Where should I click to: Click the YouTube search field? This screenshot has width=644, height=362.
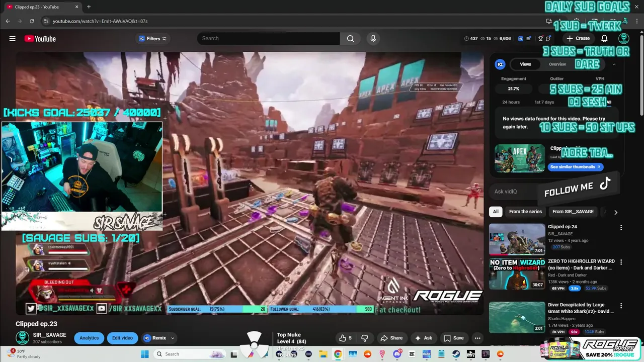click(x=268, y=39)
